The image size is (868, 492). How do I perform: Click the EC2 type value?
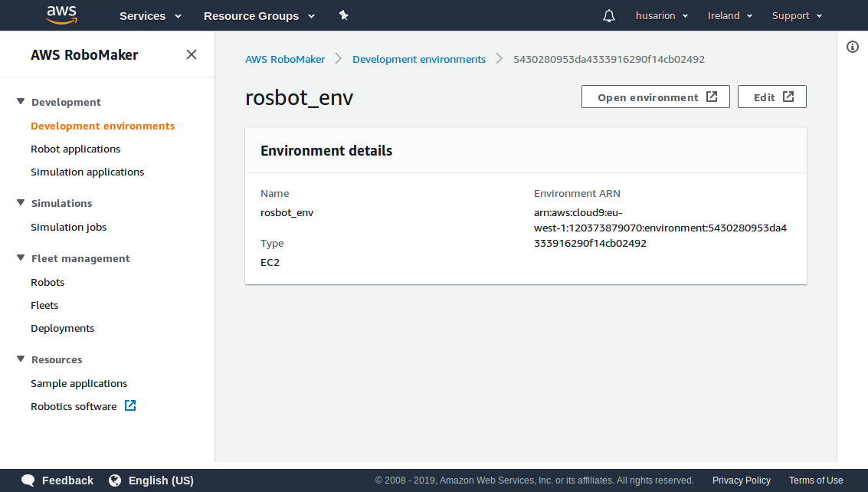(270, 263)
